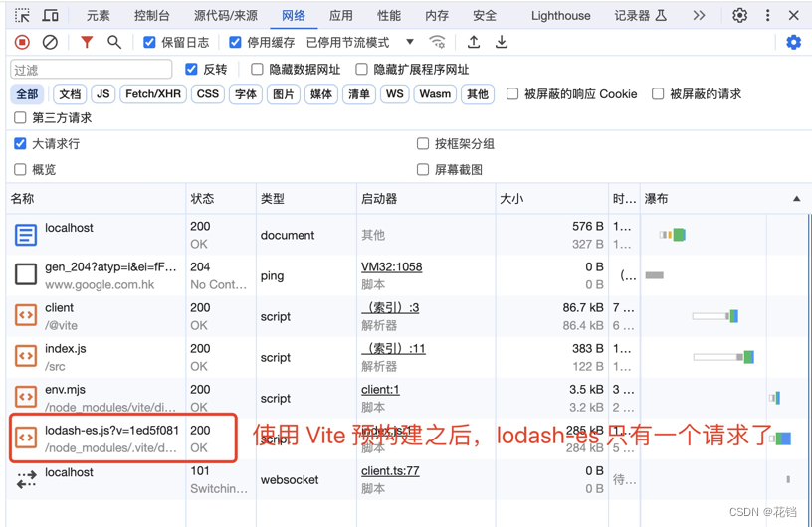Image resolution: width=812 pixels, height=527 pixels.
Task: Open network panel settings blue gear
Action: [793, 42]
